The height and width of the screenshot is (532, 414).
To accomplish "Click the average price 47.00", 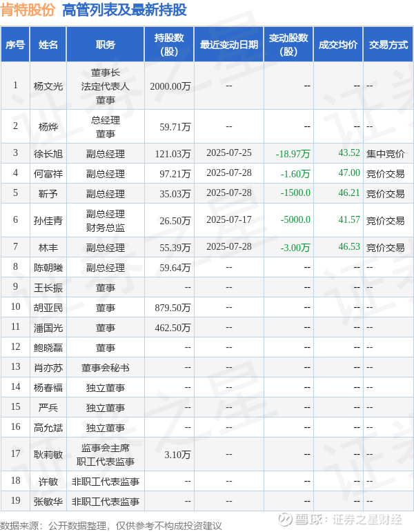I will 349,173.
